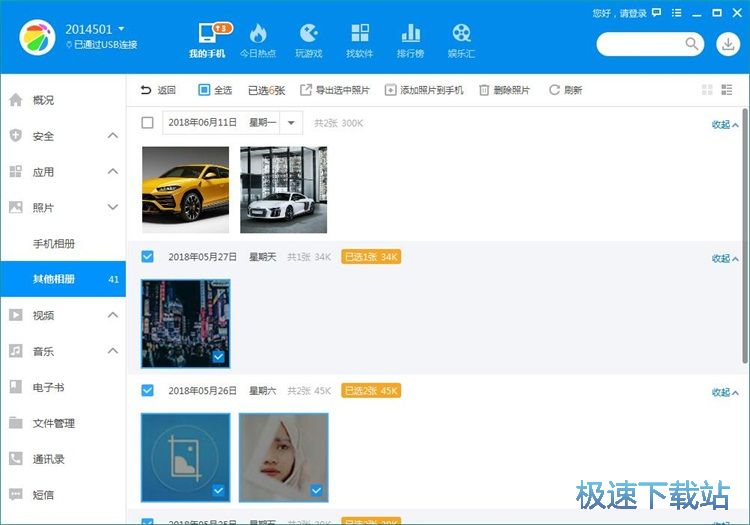Open the 今日热点 hot topics tab
750x525 pixels.
258,41
